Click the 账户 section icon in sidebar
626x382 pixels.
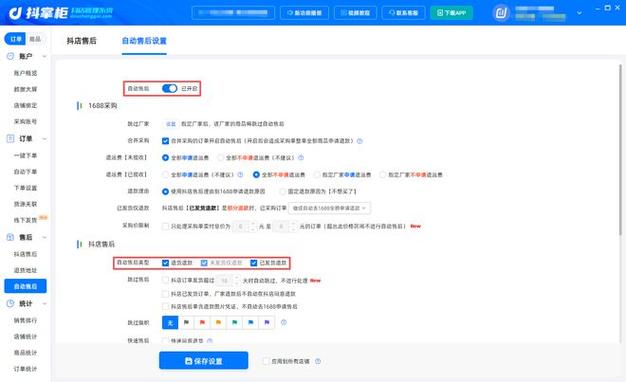click(x=10, y=56)
